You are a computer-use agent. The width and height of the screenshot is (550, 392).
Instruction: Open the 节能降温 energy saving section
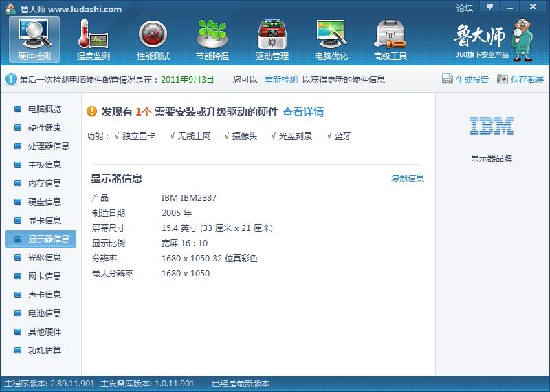tap(212, 40)
